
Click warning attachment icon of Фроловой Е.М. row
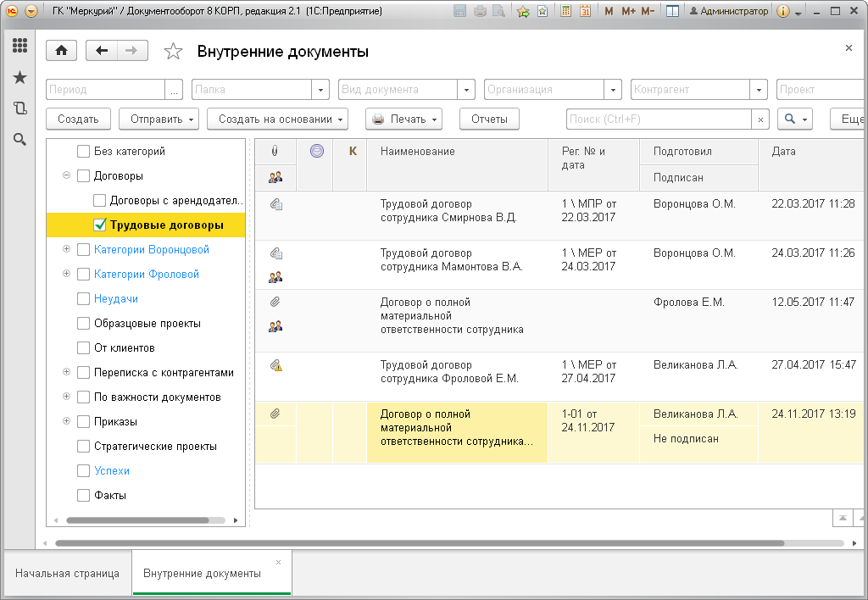(275, 365)
